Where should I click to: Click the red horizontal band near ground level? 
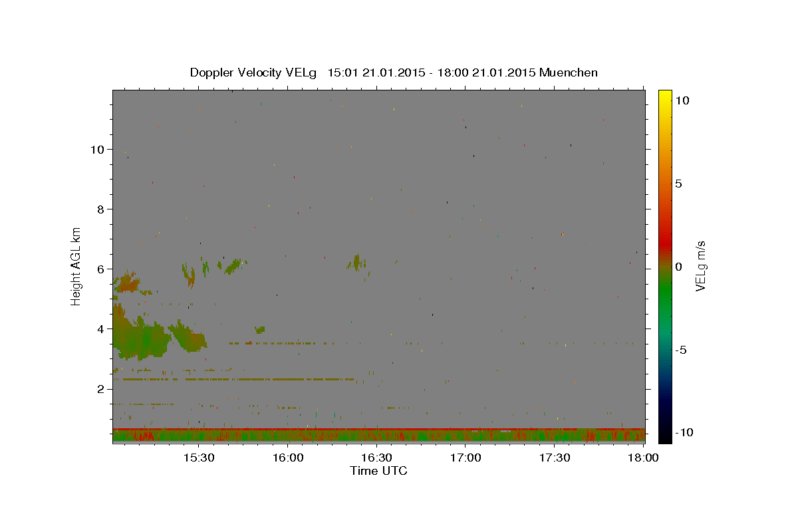click(378, 430)
